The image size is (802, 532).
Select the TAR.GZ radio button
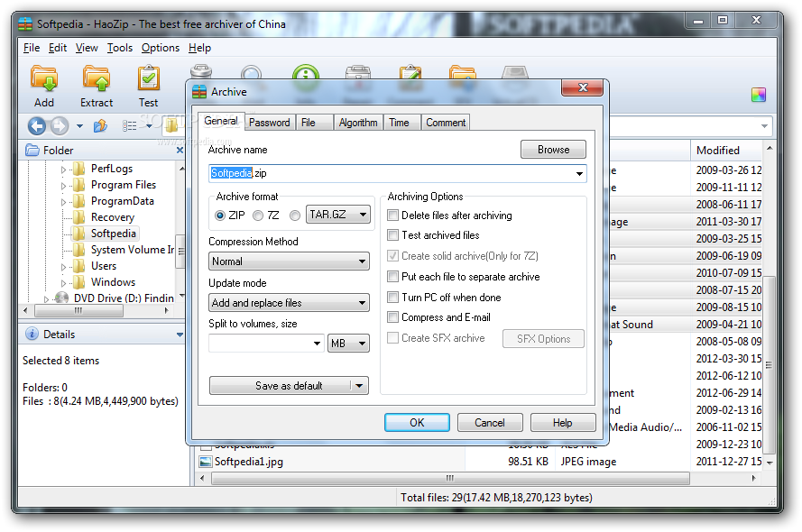(x=295, y=216)
